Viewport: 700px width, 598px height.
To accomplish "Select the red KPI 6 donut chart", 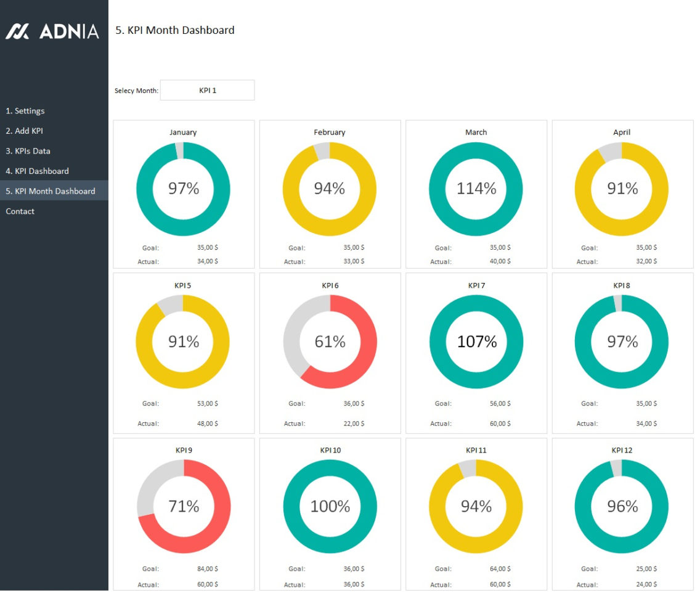I will click(330, 342).
